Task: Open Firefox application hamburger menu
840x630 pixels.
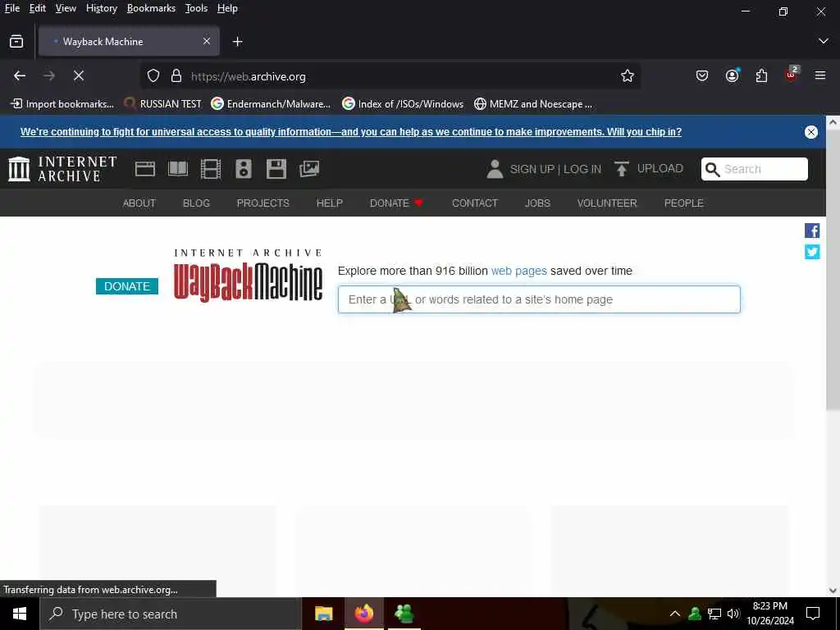Action: pos(820,76)
